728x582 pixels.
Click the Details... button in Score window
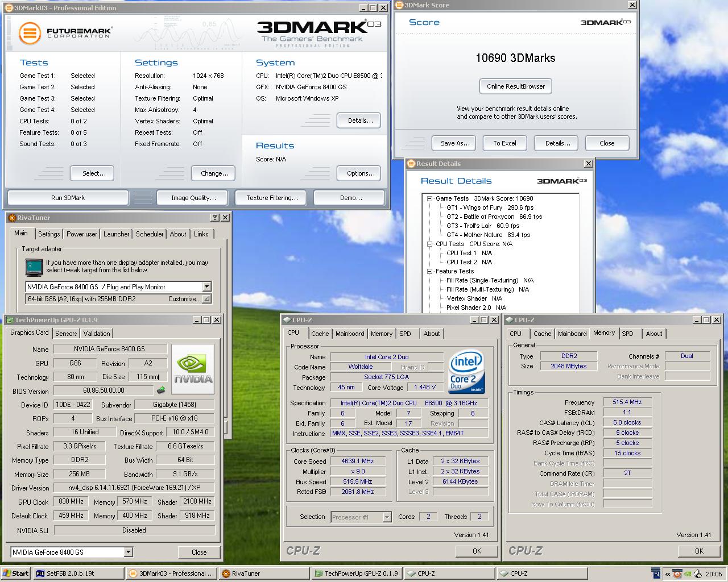557,143
